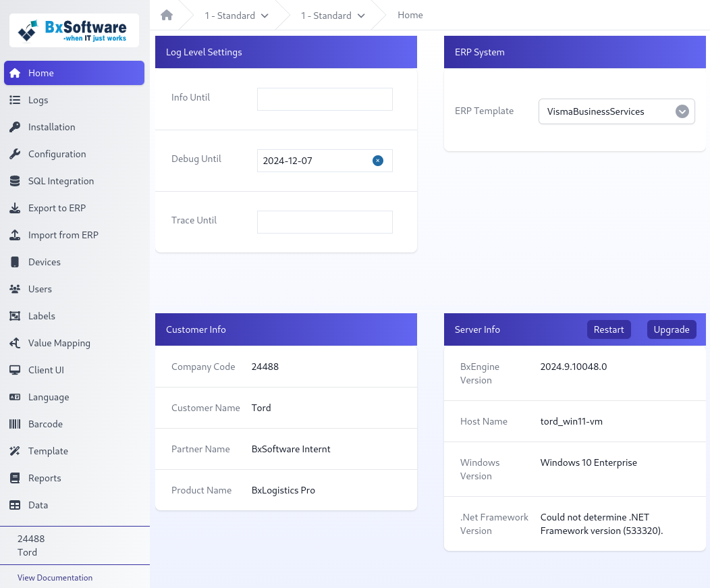The height and width of the screenshot is (588, 710).
Task: Click the home icon in breadcrumb bar
Action: (167, 15)
